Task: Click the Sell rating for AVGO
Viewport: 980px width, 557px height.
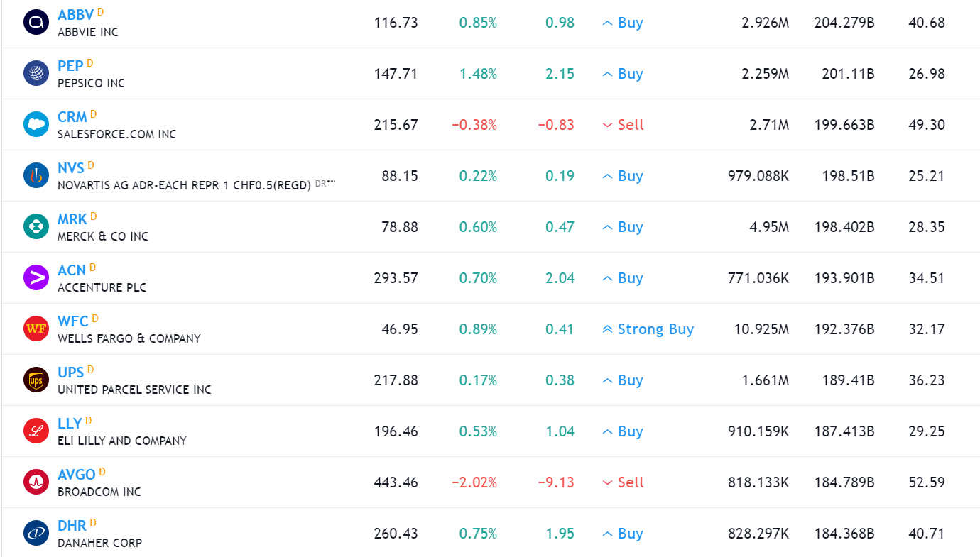Action: coord(623,482)
